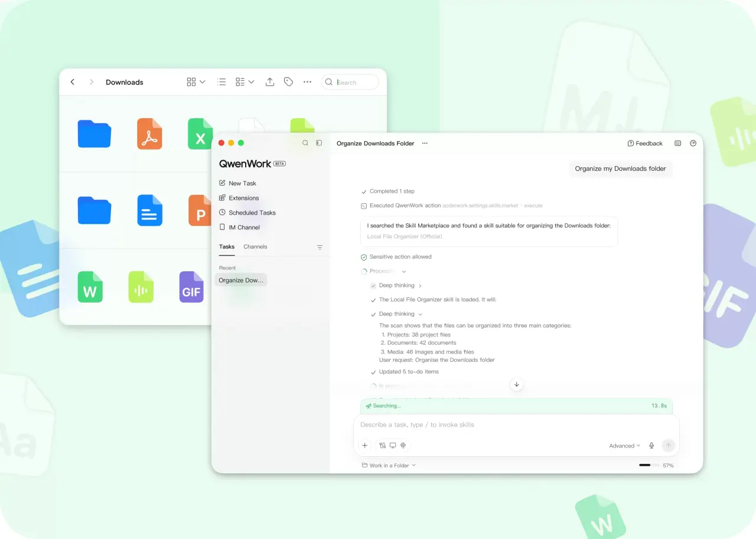Click '2. Documents: 42 documents' line

pos(418,343)
